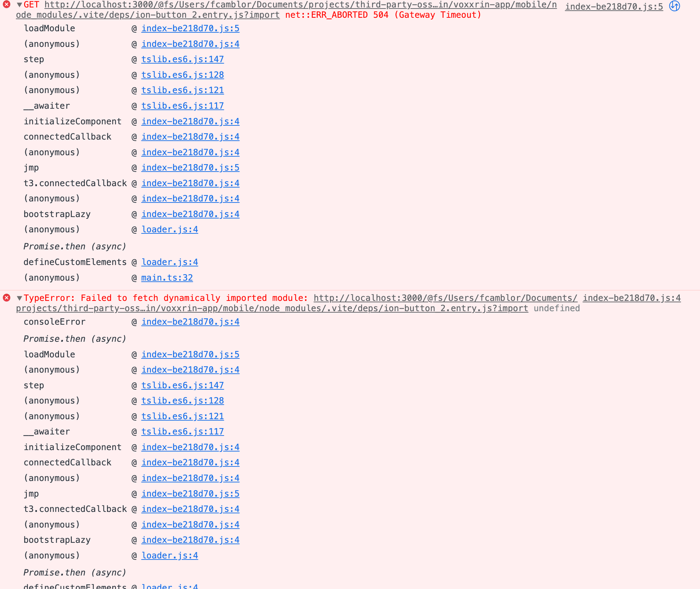This screenshot has height=589, width=700.
Task: Click the red error icon beside TypeError
Action: click(x=6, y=298)
